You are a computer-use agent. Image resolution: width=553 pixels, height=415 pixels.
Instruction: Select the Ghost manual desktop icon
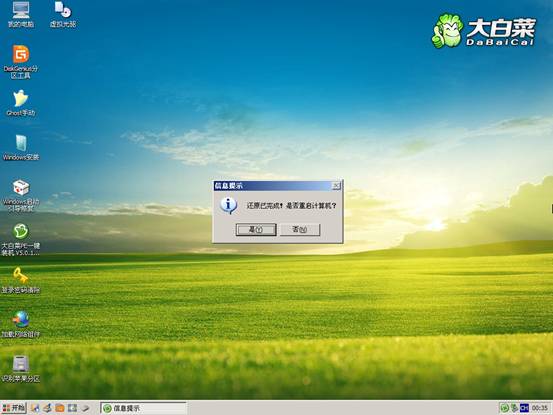pos(21,103)
